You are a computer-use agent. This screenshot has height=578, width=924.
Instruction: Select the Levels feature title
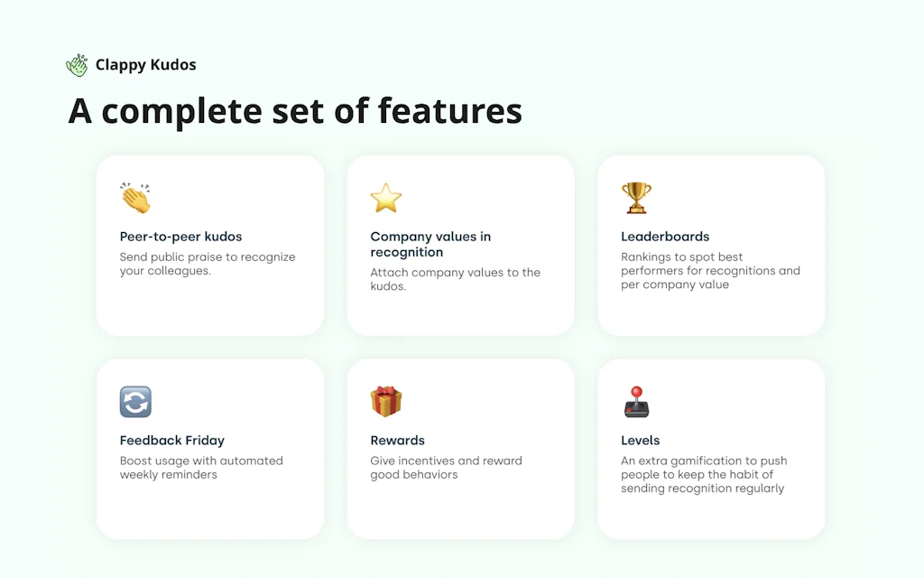[x=640, y=441]
